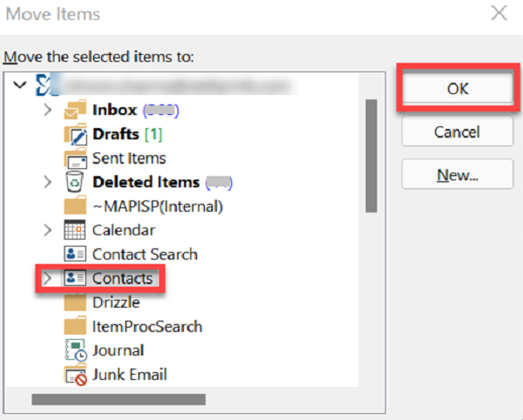523x420 pixels.
Task: Click the ~MAPISP(Internal) folder icon
Action: (x=75, y=206)
